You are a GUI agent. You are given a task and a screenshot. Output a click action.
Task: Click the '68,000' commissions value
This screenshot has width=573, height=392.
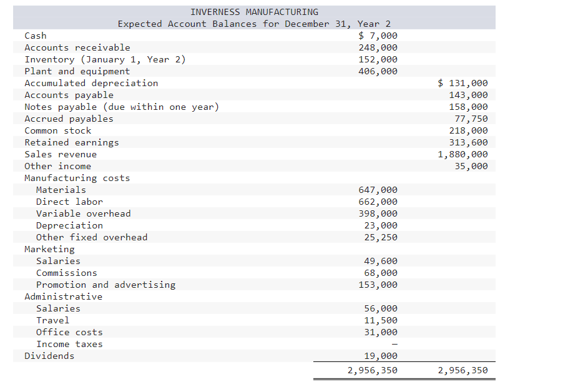pyautogui.click(x=381, y=273)
